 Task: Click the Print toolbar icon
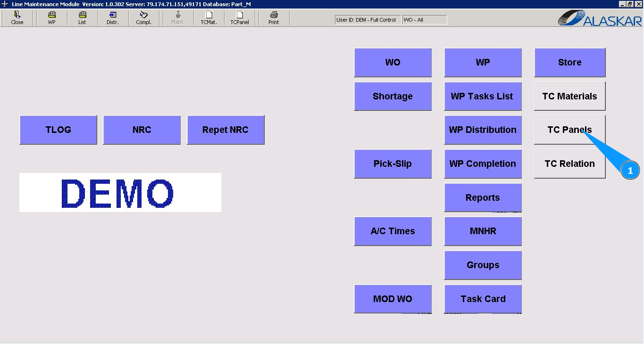tap(274, 18)
